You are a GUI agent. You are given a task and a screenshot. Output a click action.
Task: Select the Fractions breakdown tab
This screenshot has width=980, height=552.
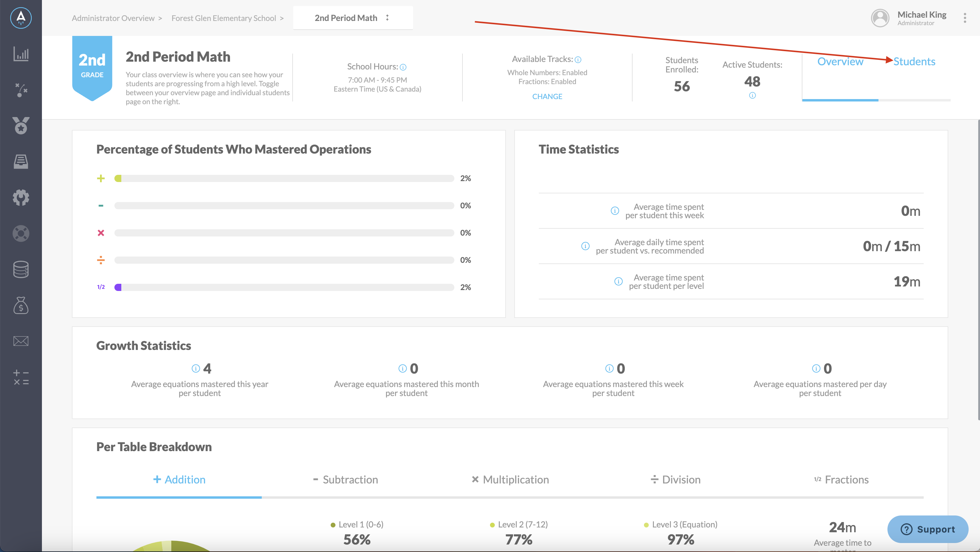841,480
